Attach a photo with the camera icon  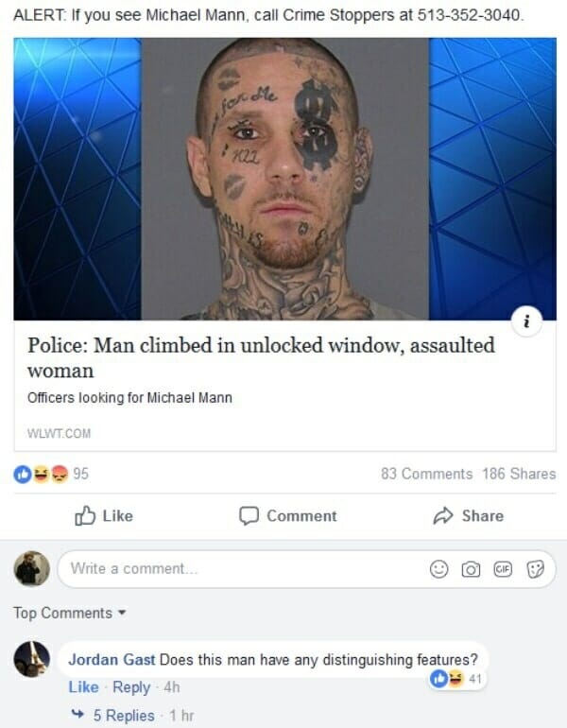pyautogui.click(x=471, y=569)
